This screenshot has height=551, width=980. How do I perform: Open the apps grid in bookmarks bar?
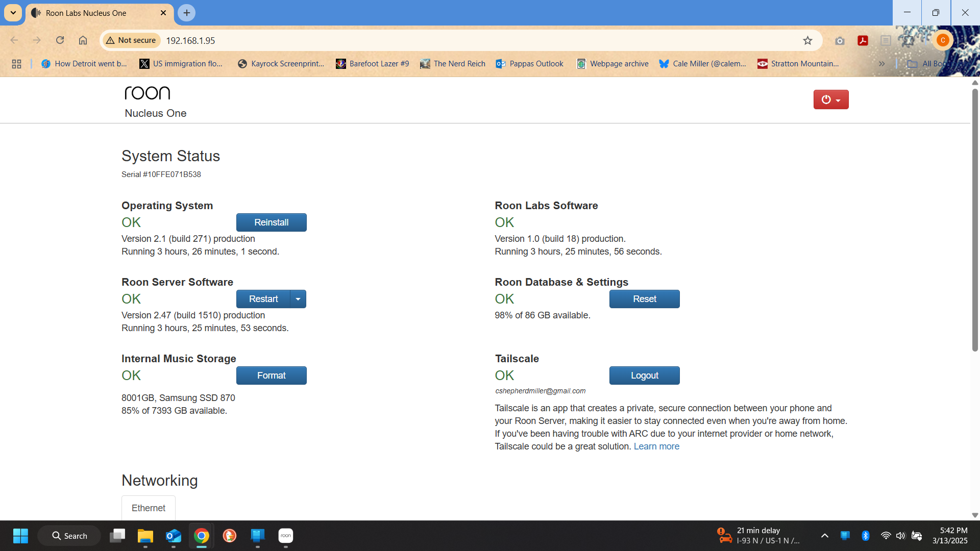click(x=16, y=64)
